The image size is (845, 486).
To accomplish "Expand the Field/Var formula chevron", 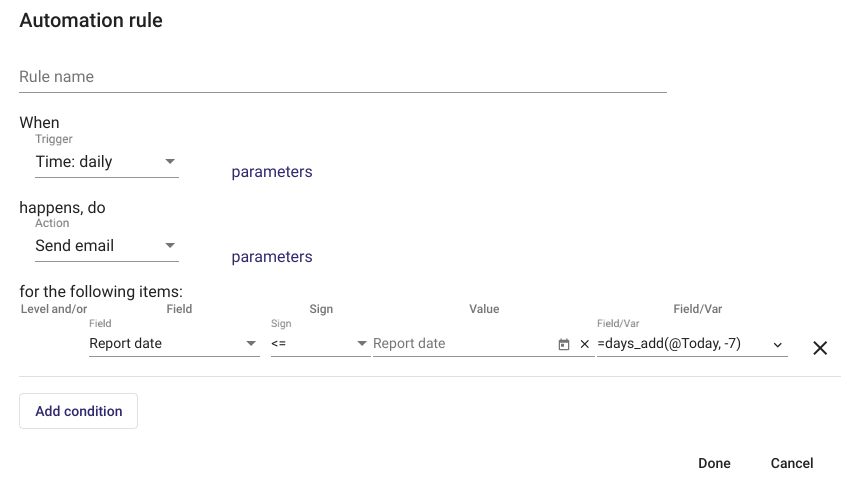I will tap(777, 345).
